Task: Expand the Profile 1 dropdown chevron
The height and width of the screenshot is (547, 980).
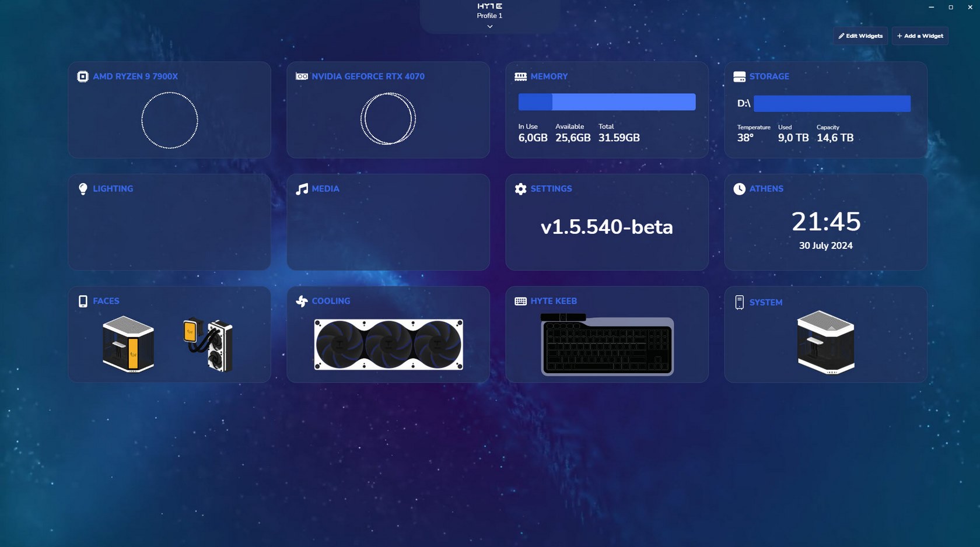Action: point(490,26)
